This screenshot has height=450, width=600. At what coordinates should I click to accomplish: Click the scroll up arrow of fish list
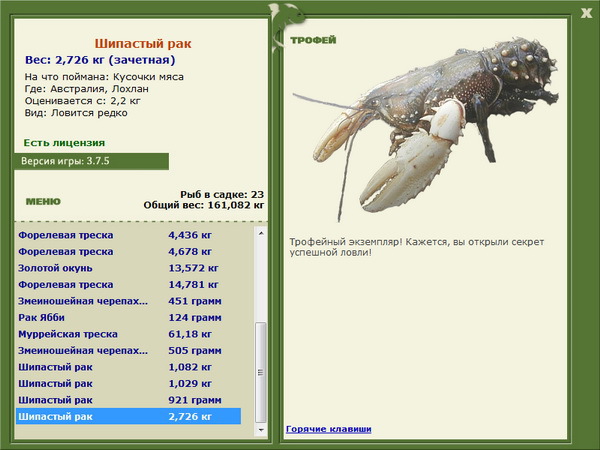click(261, 233)
